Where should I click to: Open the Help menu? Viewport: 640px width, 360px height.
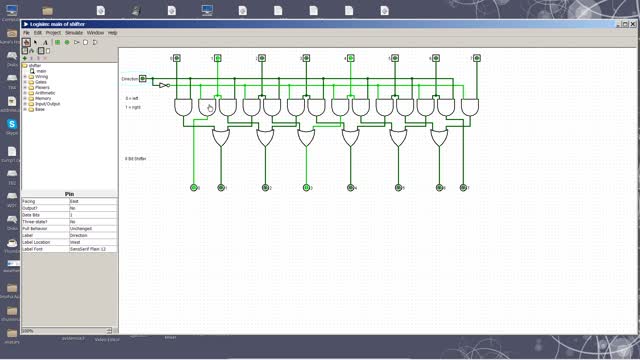coord(112,33)
